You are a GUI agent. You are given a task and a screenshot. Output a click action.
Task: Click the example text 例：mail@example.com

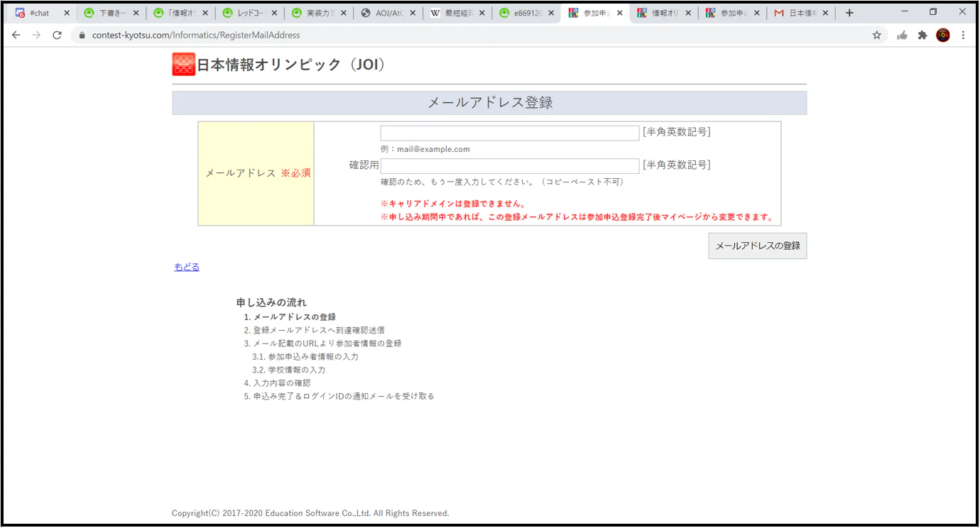[x=425, y=149]
